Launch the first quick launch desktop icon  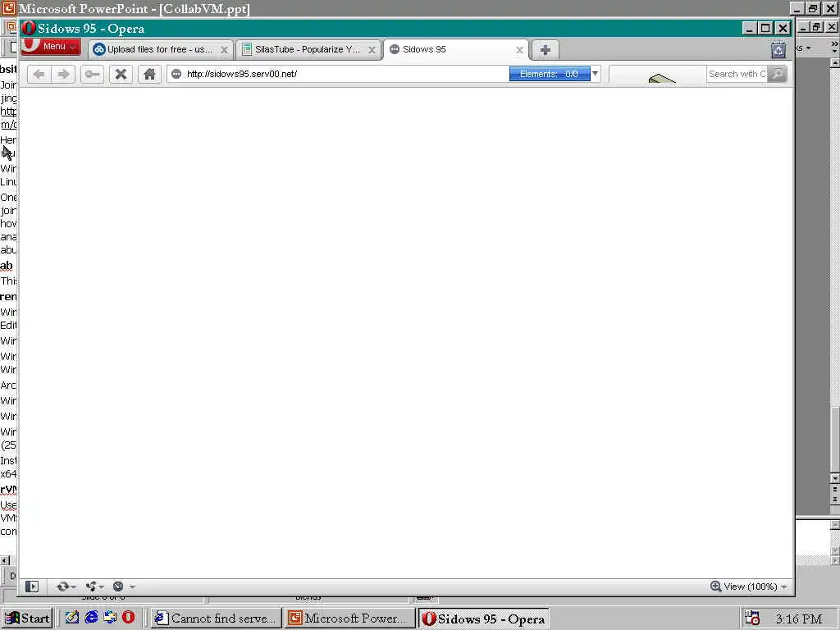click(x=72, y=618)
